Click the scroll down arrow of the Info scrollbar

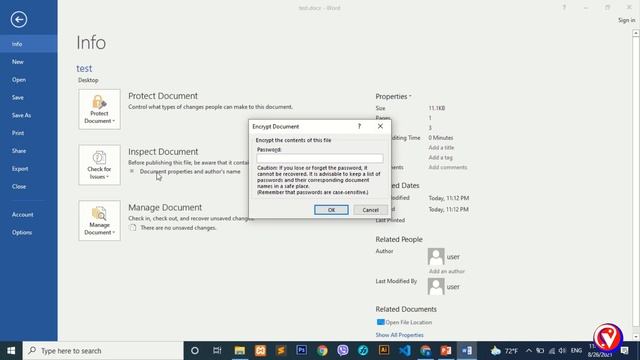pyautogui.click(x=636, y=337)
